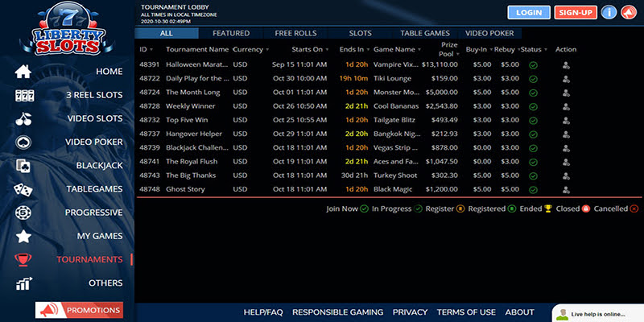Click the action player icon for The Month Long
644x322 pixels.
(x=566, y=93)
